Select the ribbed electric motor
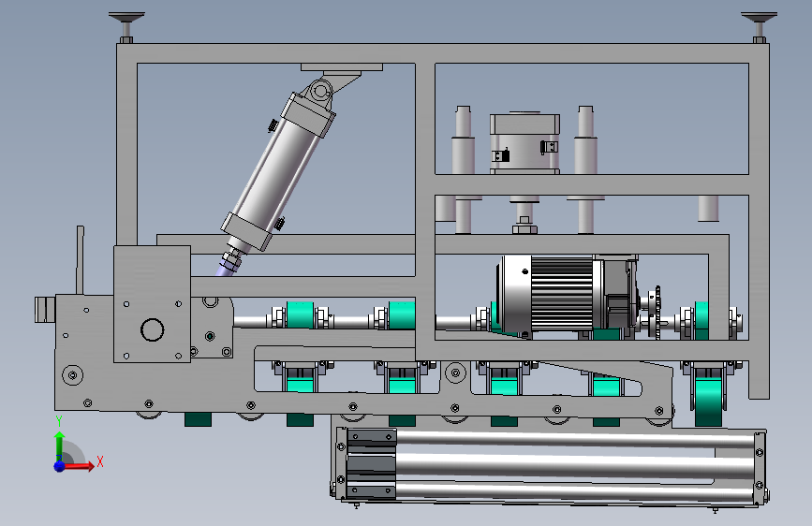812x526 pixels. [x=567, y=295]
